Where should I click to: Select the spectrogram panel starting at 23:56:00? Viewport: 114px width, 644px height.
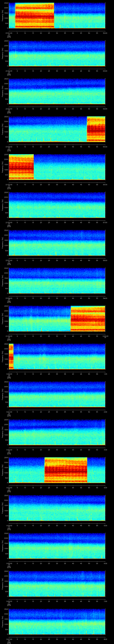[x=57, y=205]
